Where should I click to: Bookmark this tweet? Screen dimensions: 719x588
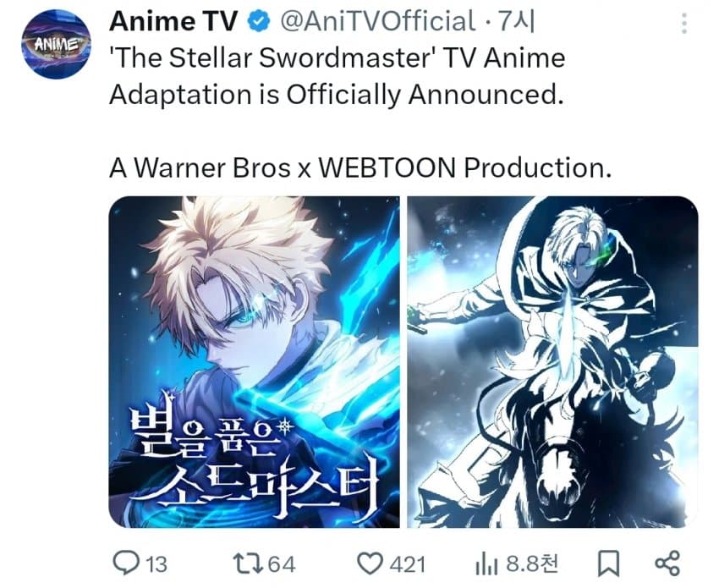click(x=608, y=563)
